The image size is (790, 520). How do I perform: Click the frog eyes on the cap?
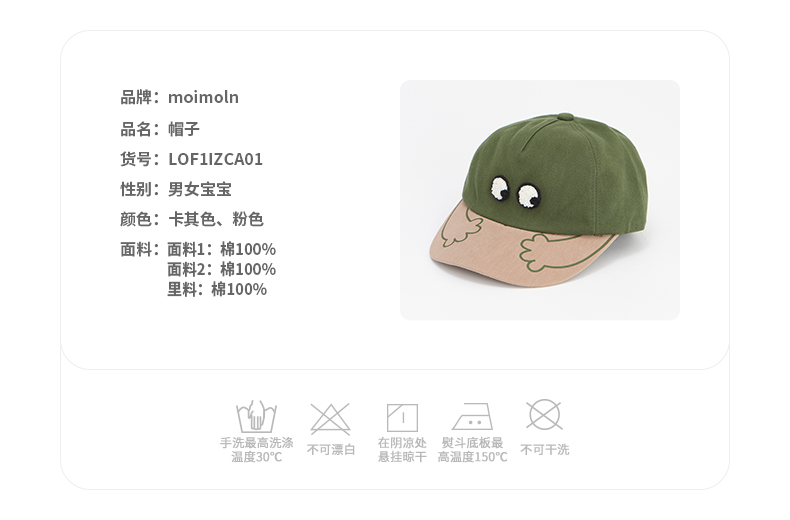click(515, 192)
